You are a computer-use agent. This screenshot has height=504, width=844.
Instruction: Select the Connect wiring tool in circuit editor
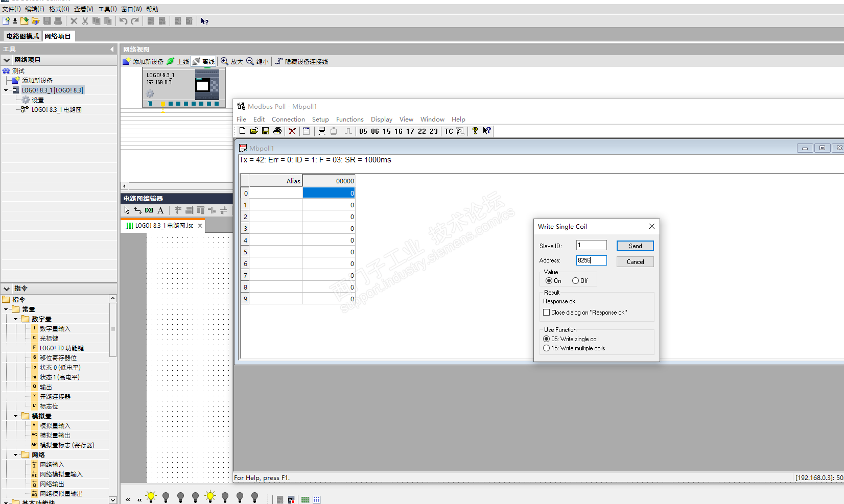[x=137, y=210]
